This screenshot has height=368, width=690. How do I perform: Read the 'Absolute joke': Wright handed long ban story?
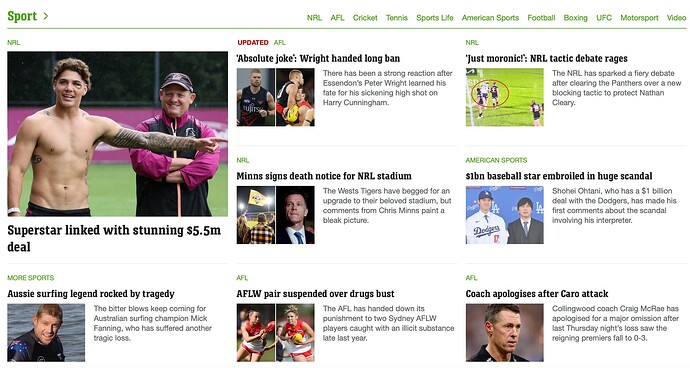click(318, 58)
